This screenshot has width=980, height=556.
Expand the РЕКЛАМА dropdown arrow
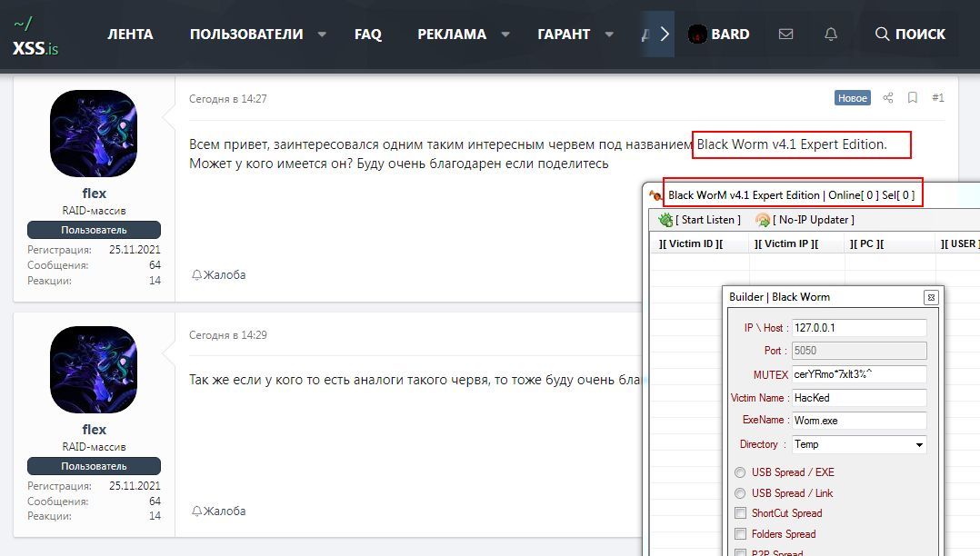click(505, 35)
